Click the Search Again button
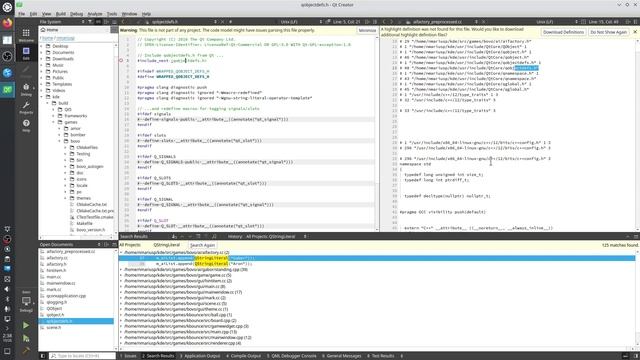The image size is (640, 360). click(202, 245)
